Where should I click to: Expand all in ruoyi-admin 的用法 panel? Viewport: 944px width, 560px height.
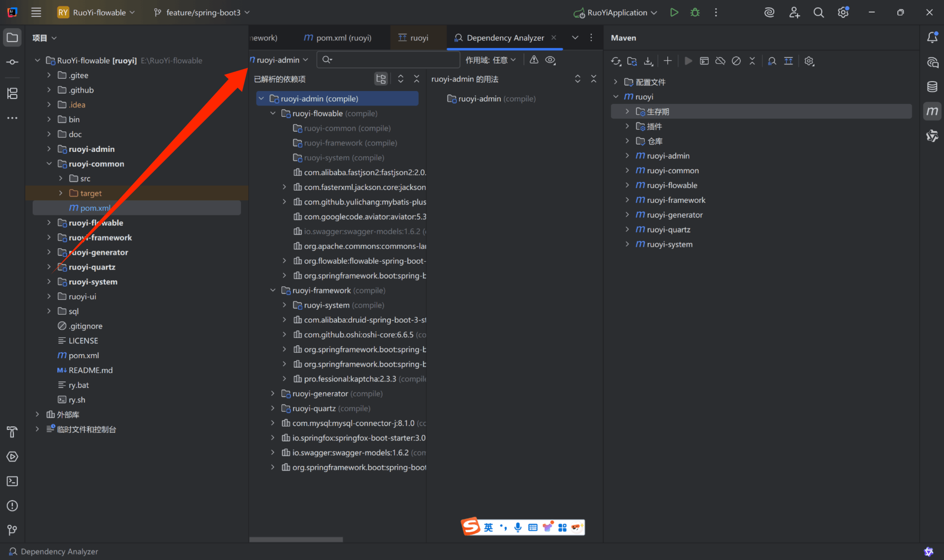pos(577,79)
